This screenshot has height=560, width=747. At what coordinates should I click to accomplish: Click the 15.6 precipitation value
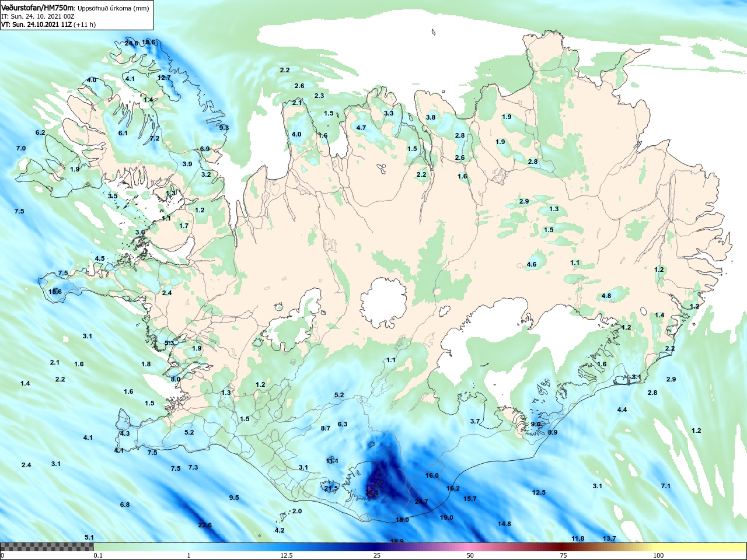(55, 291)
